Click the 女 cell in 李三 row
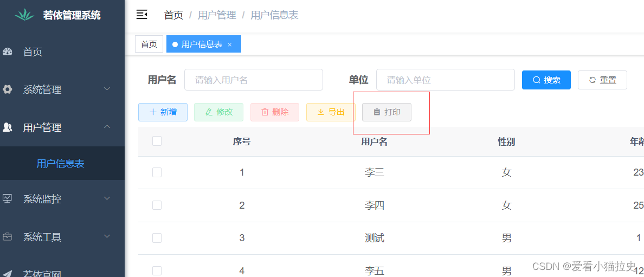This screenshot has height=277, width=644. [506, 172]
